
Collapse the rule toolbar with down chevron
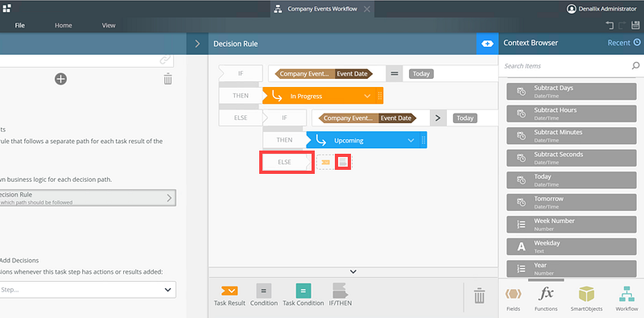click(353, 271)
